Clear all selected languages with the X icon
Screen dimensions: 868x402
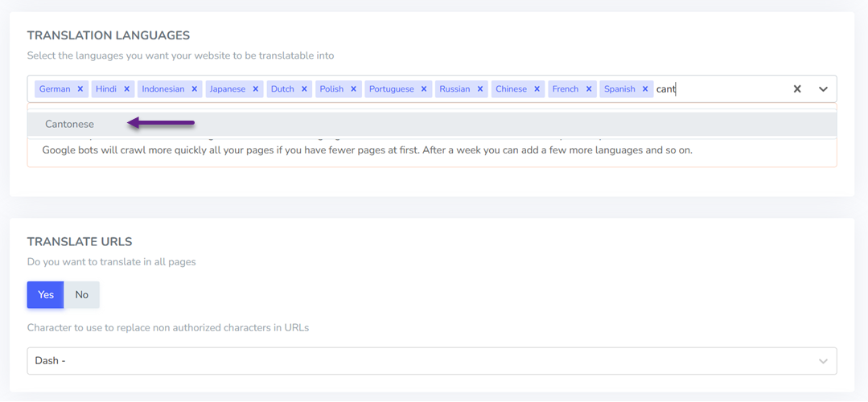click(797, 89)
